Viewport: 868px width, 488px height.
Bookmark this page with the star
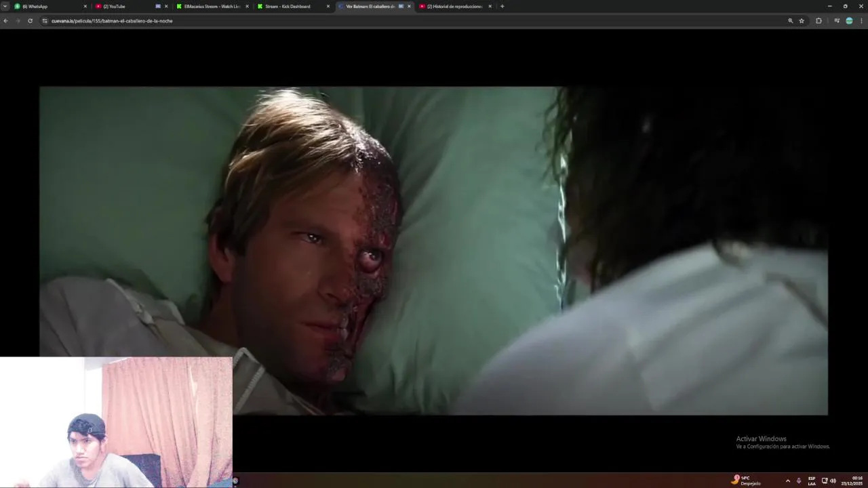pyautogui.click(x=802, y=21)
